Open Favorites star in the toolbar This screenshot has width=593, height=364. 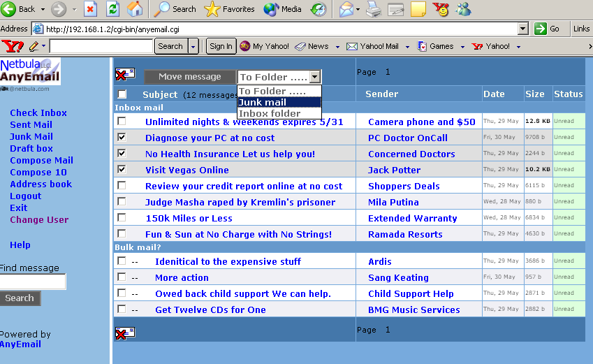(x=212, y=8)
